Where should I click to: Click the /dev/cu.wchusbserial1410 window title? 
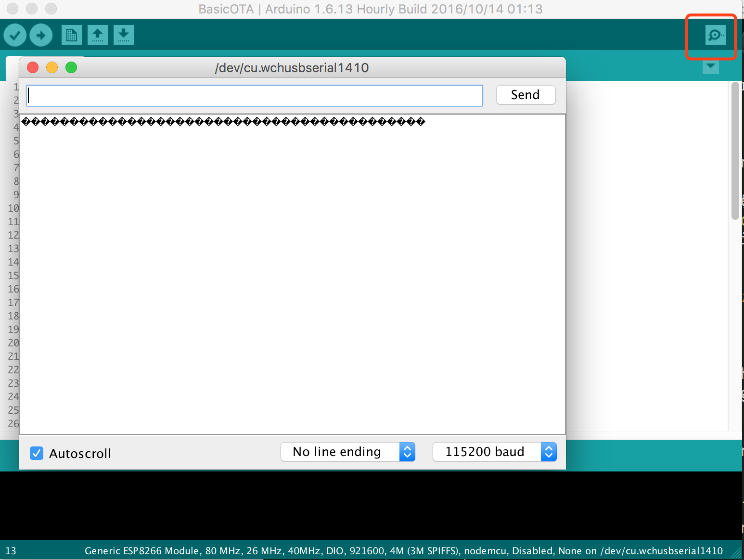pyautogui.click(x=292, y=68)
